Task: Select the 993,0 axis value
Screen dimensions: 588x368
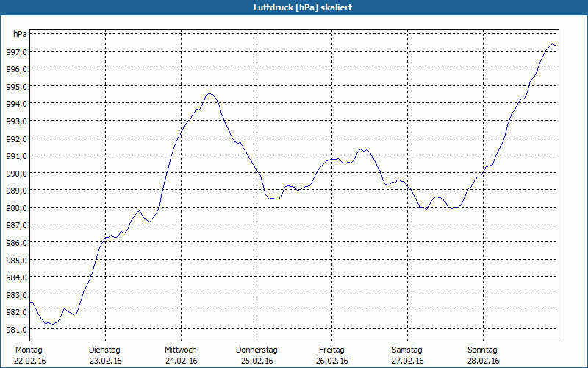Action: click(x=16, y=121)
